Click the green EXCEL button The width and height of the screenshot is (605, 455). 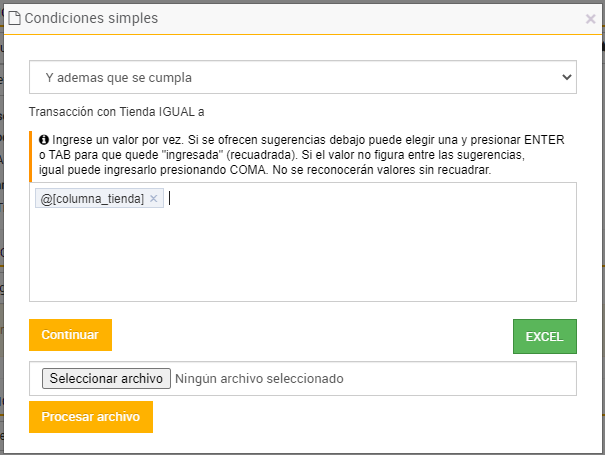pyautogui.click(x=544, y=337)
